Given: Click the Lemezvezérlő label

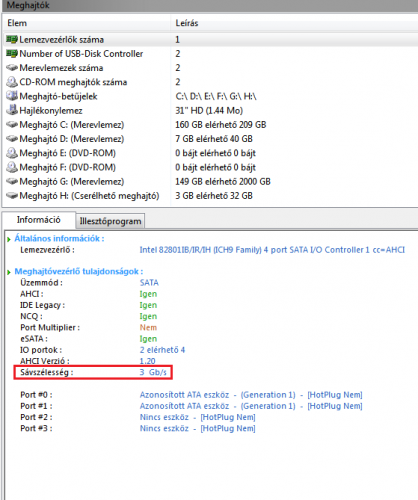Looking at the screenshot, I should pos(47,250).
